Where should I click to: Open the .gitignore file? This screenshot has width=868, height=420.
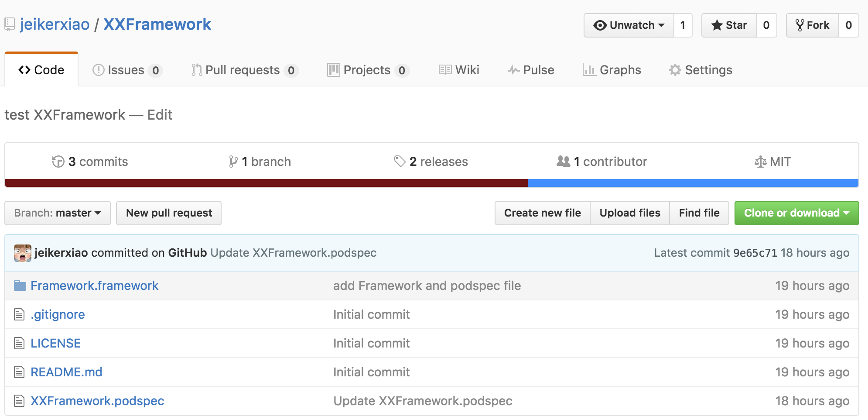pos(58,314)
